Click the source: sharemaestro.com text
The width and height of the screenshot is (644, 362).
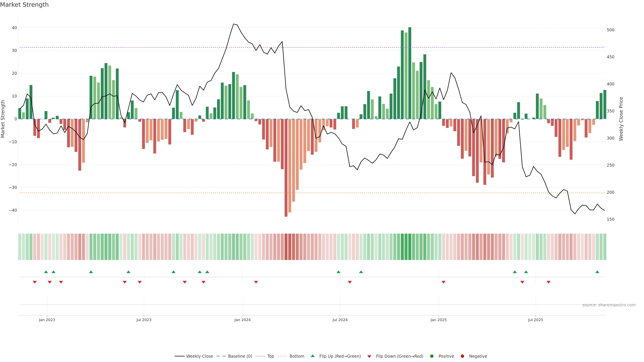pyautogui.click(x=609, y=305)
